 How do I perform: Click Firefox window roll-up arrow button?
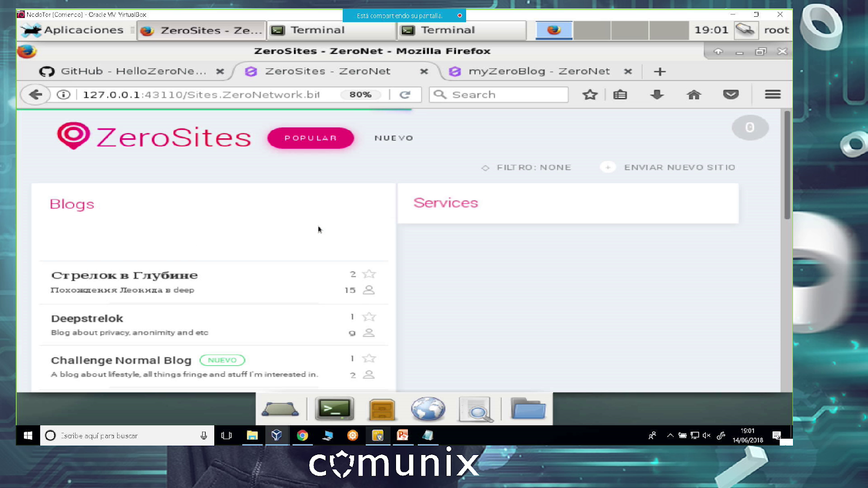point(718,52)
